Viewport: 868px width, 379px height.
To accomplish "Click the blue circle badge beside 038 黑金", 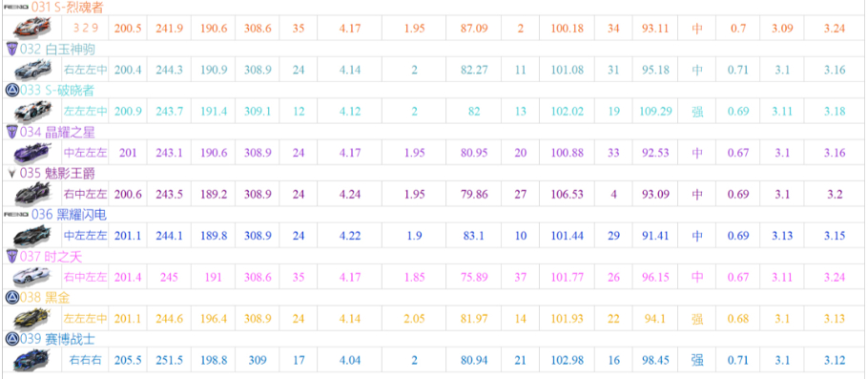I will [11, 298].
